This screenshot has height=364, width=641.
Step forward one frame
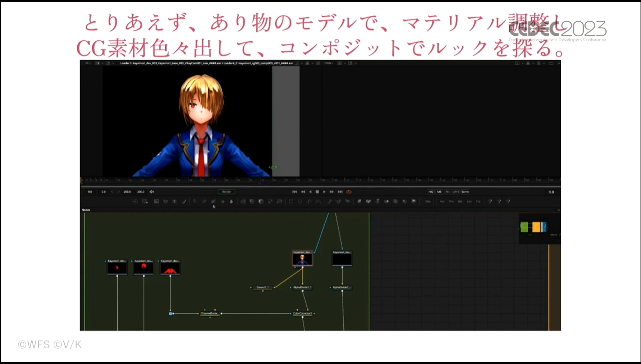332,192
